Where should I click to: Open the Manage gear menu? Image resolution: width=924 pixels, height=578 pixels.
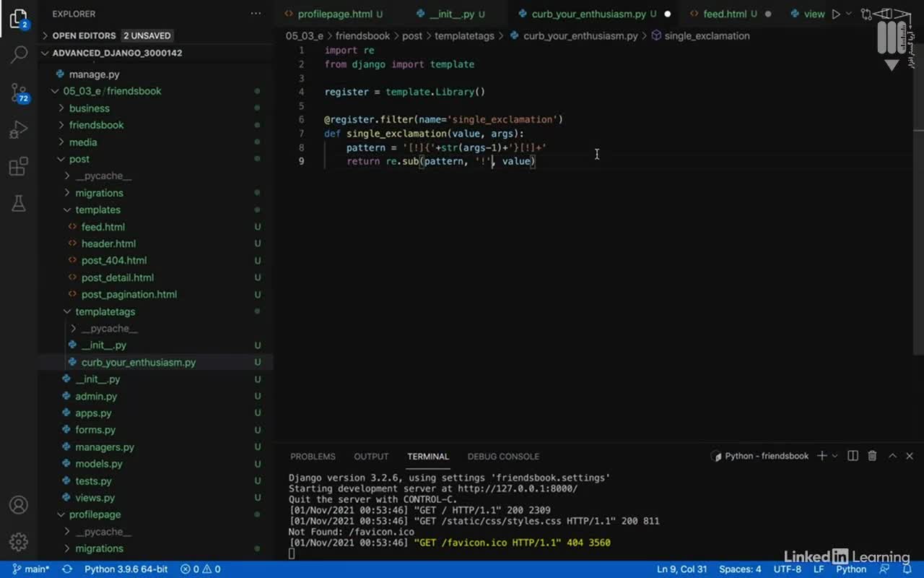tap(19, 542)
